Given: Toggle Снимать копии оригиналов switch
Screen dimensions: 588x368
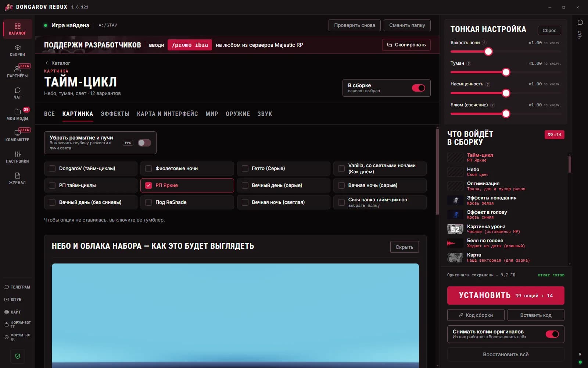Looking at the screenshot, I should tap(552, 334).
